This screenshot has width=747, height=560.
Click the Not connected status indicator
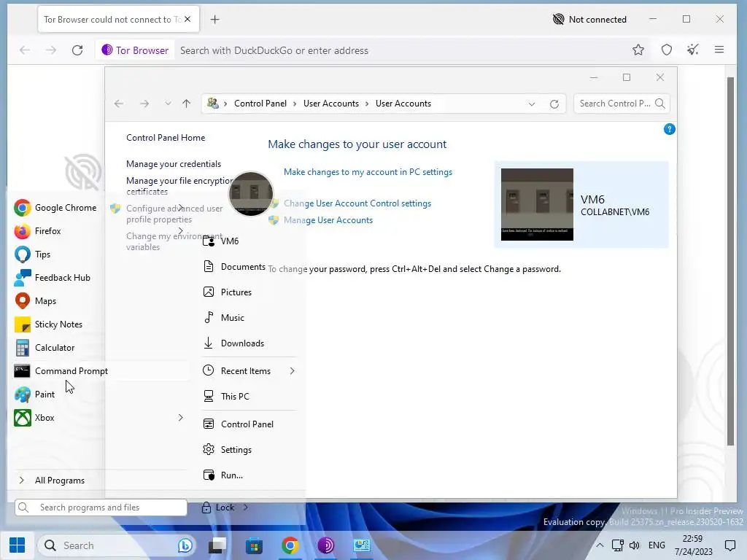[x=589, y=20]
